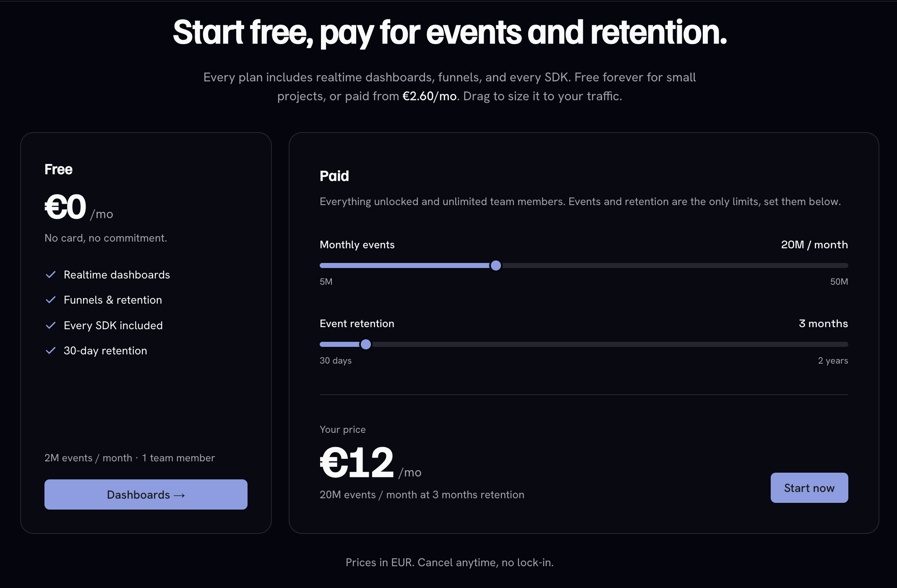The width and height of the screenshot is (897, 588).
Task: Click the arrow icon in the Dashboards button
Action: click(x=180, y=495)
